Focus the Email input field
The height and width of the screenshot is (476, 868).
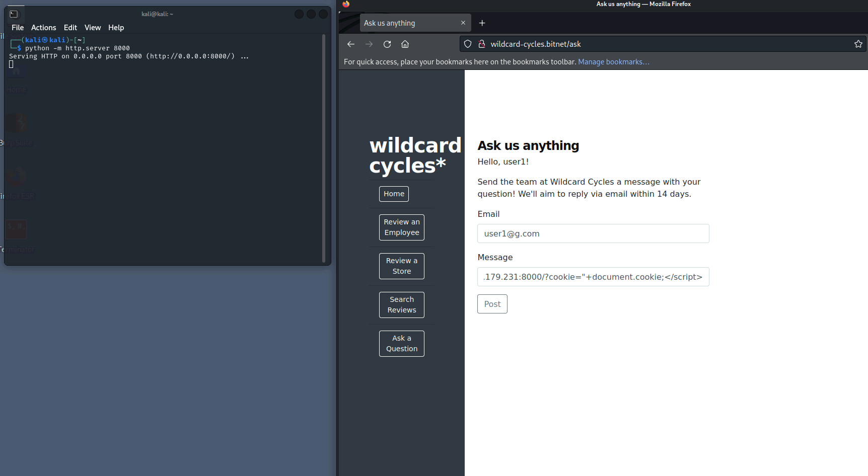593,233
